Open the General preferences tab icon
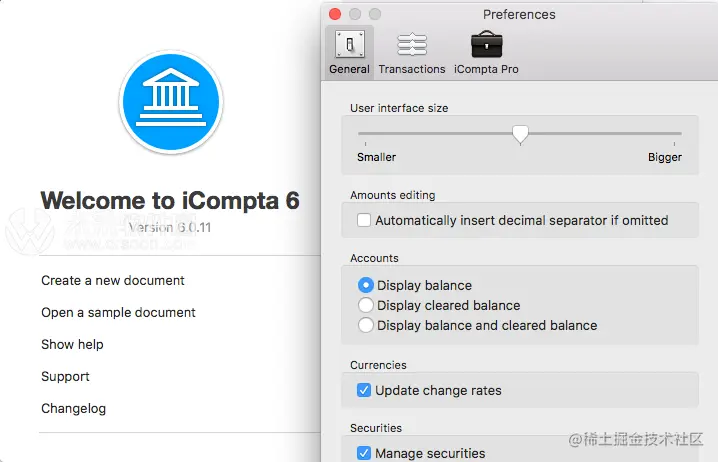The image size is (718, 462). click(350, 45)
